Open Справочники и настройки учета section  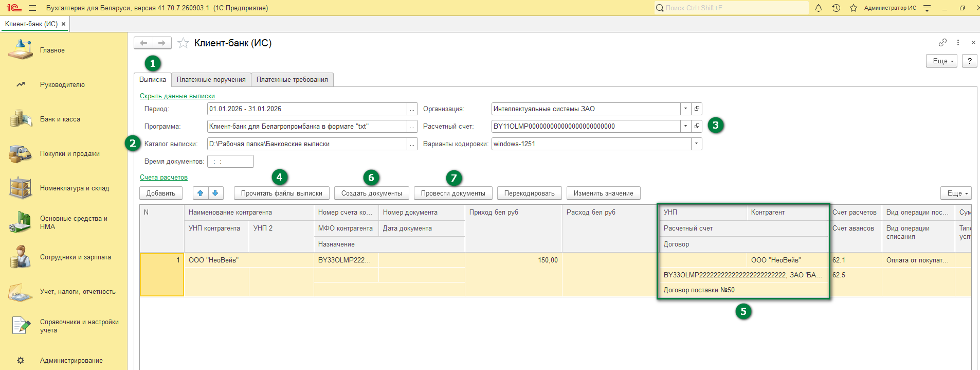pyautogui.click(x=79, y=326)
